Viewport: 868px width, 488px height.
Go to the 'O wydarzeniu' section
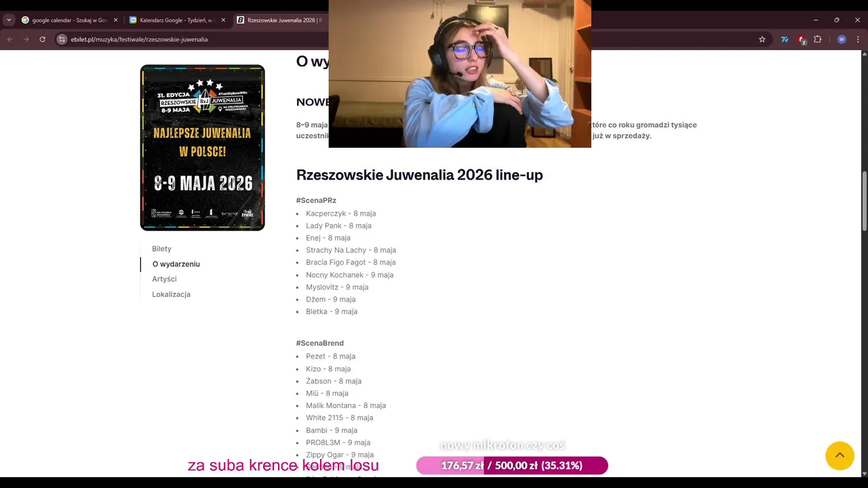click(176, 264)
